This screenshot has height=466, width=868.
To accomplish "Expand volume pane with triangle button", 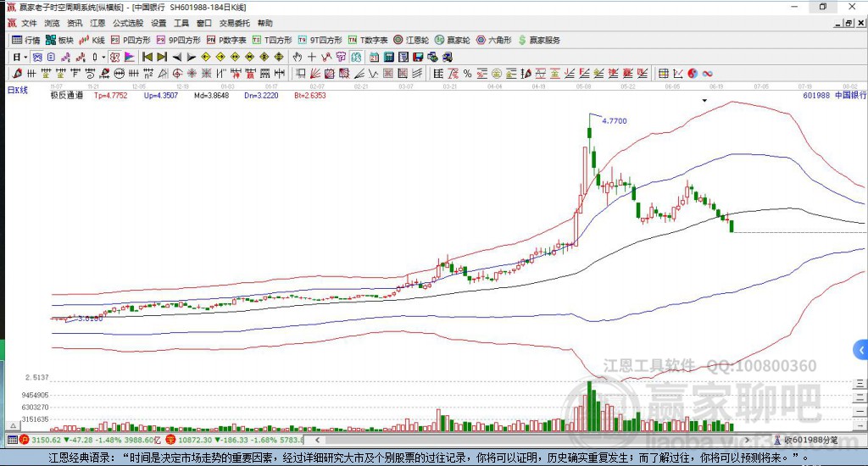I will [13, 425].
